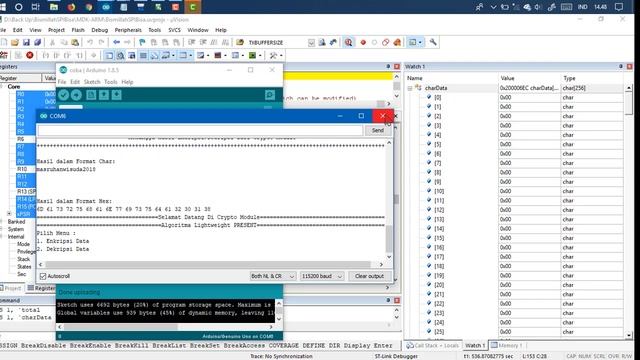This screenshot has height=360, width=640.
Task: Close the Watch 1 panel with red X
Action: 629,66
